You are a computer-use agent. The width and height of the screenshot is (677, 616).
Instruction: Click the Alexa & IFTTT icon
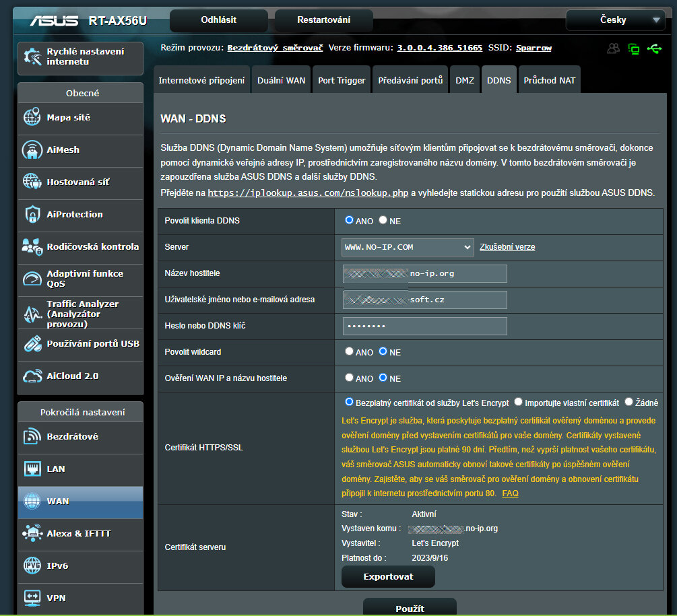32,533
